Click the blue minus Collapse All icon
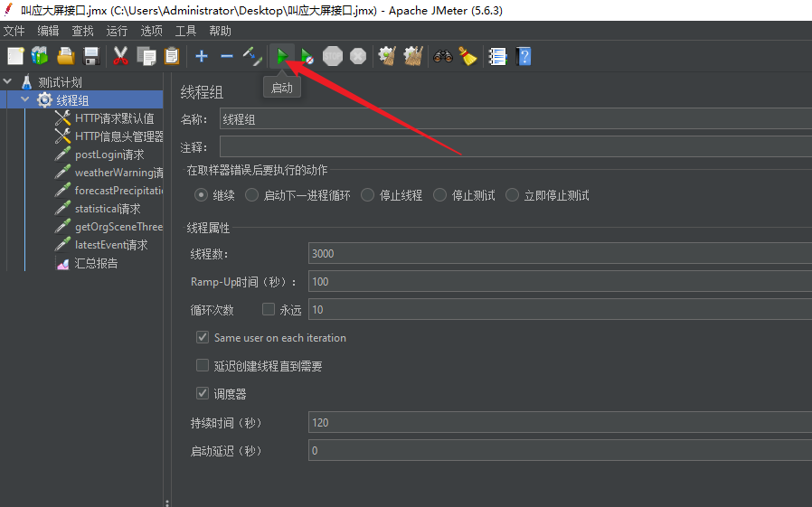This screenshot has width=812, height=507. [227, 56]
